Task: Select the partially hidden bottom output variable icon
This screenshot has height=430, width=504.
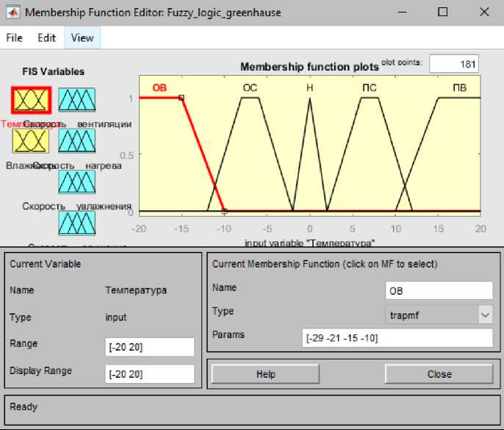Action: (77, 223)
